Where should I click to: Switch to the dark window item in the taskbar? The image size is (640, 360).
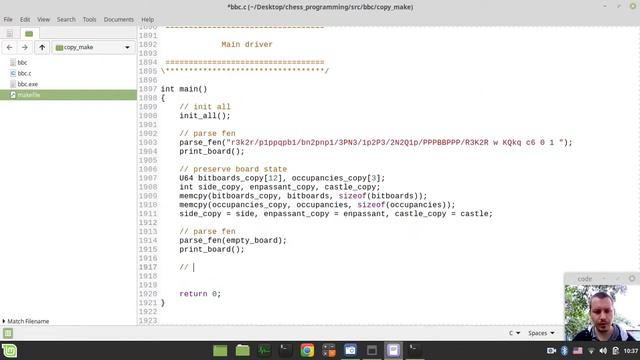point(372,351)
